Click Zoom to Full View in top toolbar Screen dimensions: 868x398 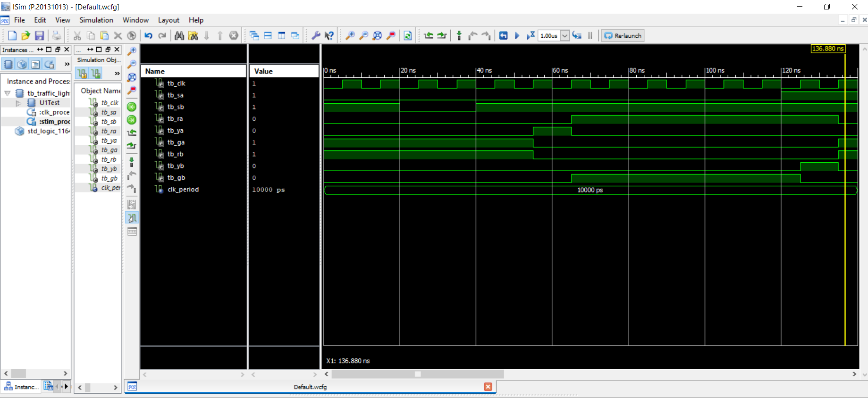tap(377, 35)
